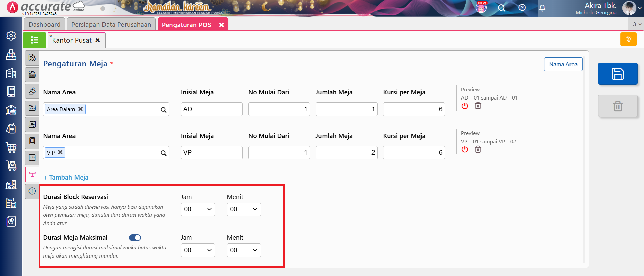Click the large gray trash delete button
The height and width of the screenshot is (276, 644).
pos(617,106)
